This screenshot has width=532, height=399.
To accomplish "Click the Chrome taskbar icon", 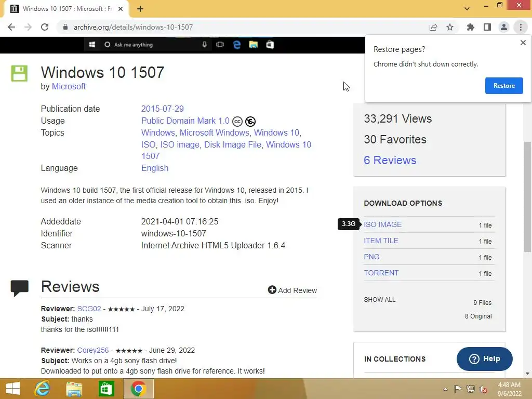I will point(138,389).
